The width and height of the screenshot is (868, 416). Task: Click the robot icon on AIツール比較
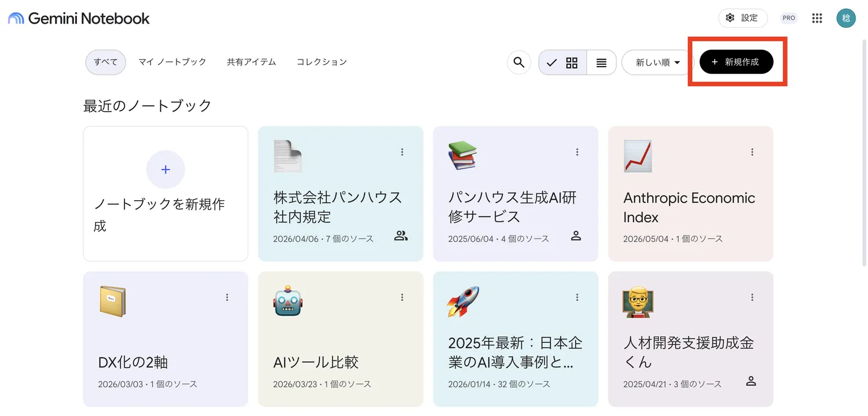coord(288,301)
